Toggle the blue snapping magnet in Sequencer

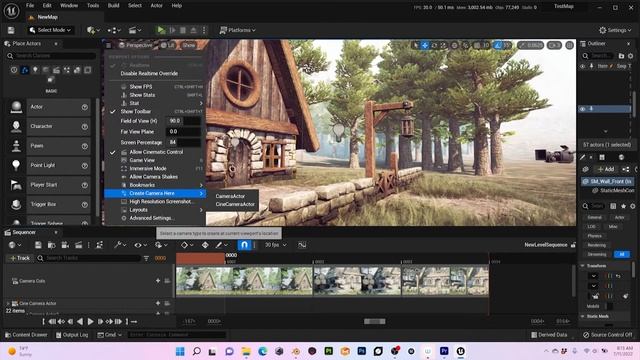click(244, 245)
